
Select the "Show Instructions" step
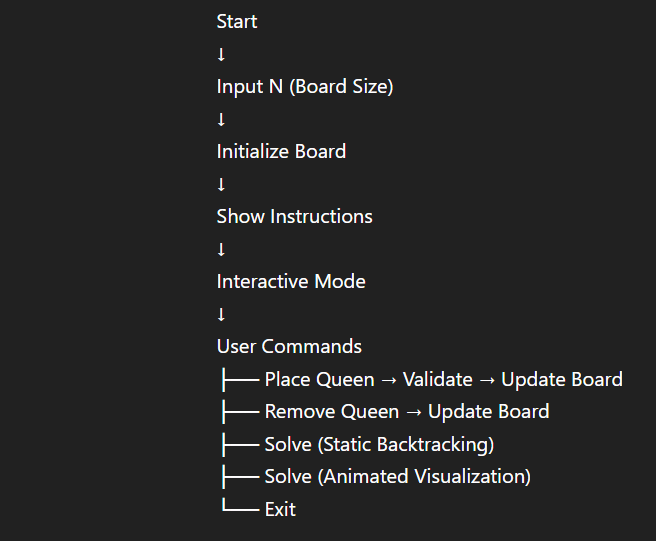[294, 216]
